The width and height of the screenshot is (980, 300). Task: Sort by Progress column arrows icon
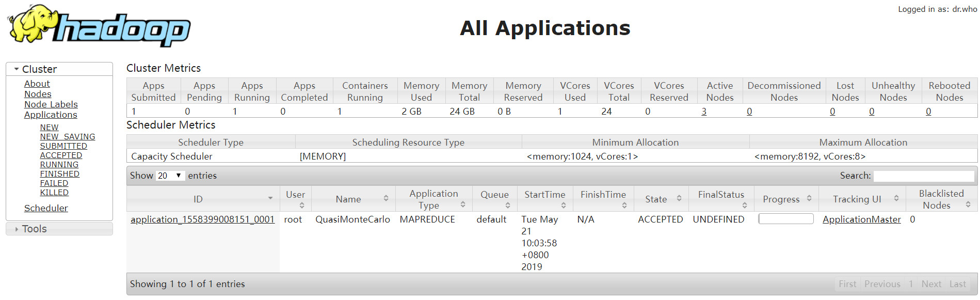click(809, 198)
